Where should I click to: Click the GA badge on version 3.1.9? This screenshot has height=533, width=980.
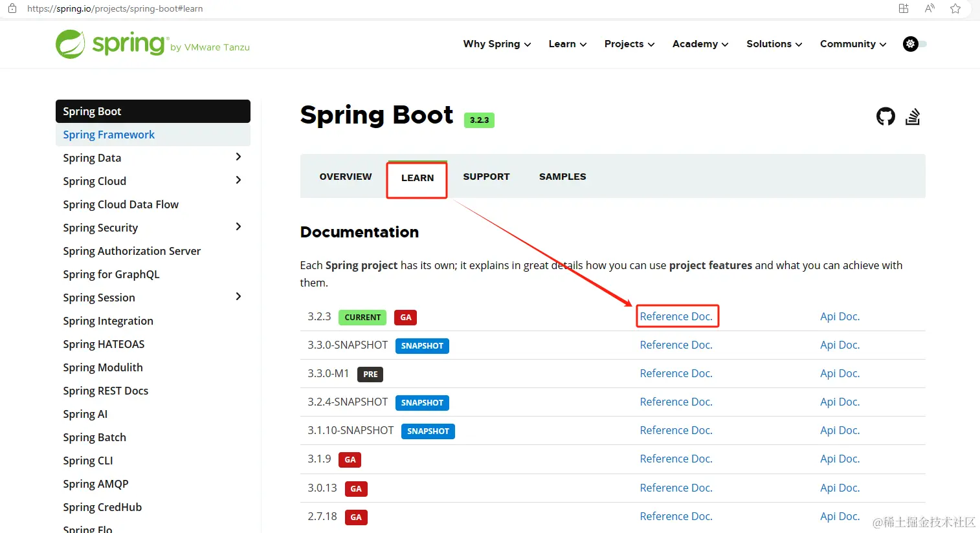click(x=350, y=460)
